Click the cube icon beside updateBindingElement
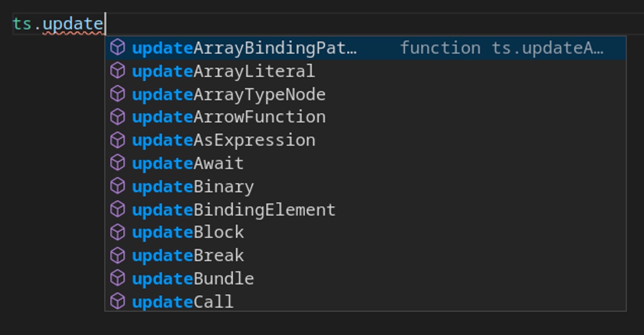The height and width of the screenshot is (335, 644). (x=117, y=209)
